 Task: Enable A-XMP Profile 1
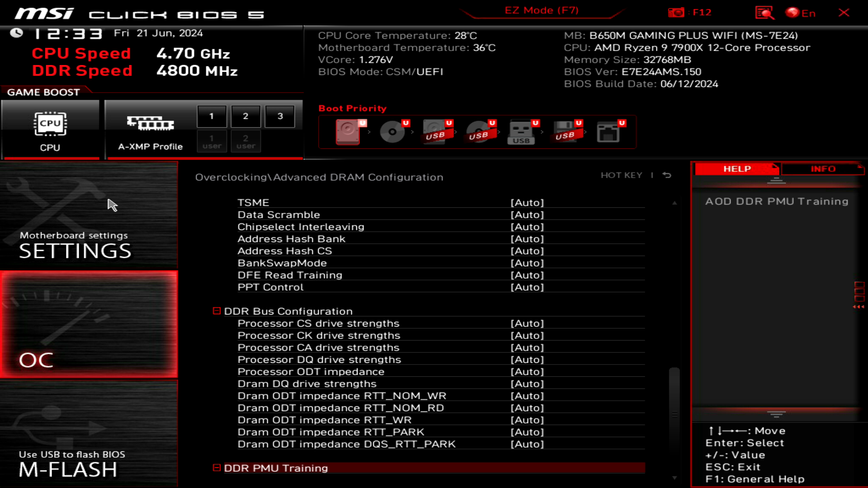211,116
